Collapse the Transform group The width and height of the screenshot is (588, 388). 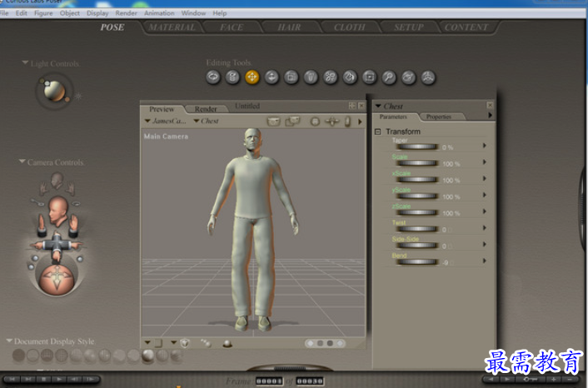tap(378, 132)
